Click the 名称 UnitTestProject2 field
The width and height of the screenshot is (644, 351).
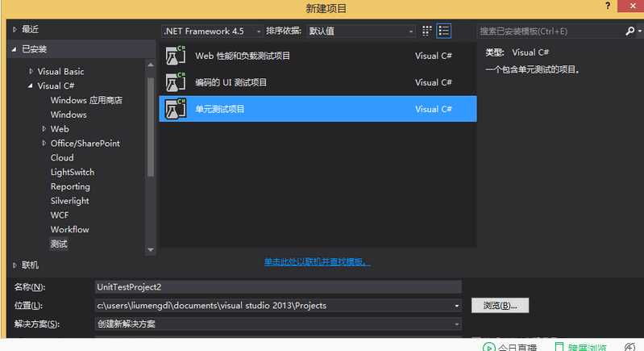click(x=278, y=287)
